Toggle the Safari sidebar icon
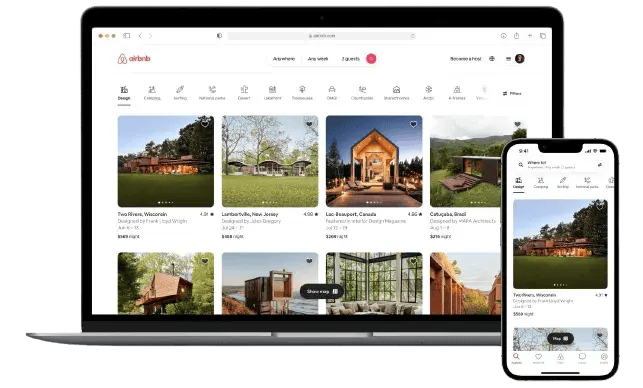643x388 pixels. coord(127,36)
